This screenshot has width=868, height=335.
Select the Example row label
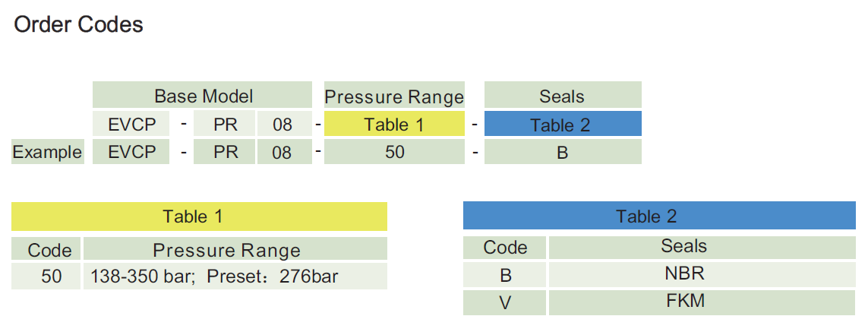(x=47, y=152)
